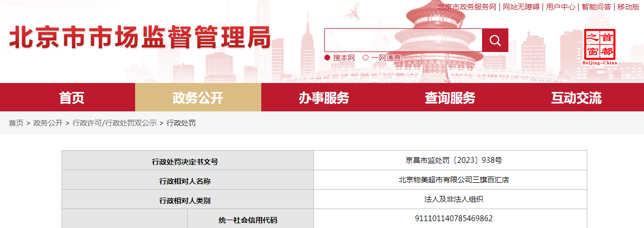Open 北京市政务服务网 top link
This screenshot has height=228, width=644.
pos(467,7)
